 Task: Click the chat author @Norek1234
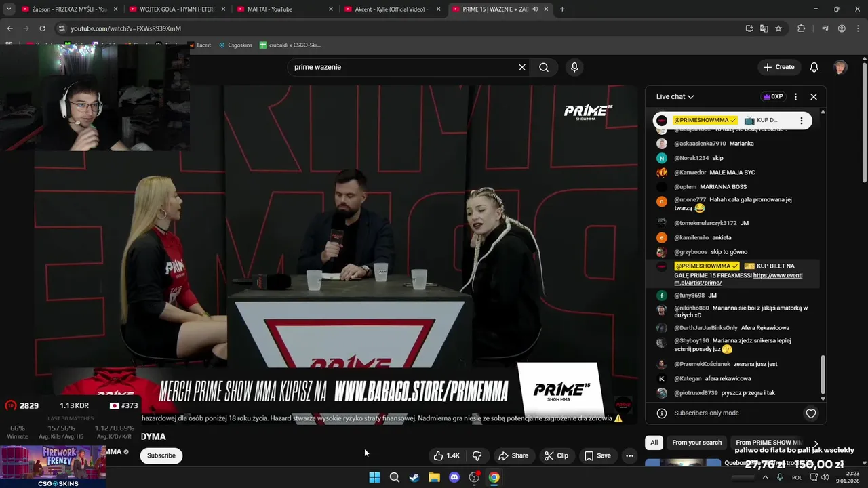click(x=691, y=158)
